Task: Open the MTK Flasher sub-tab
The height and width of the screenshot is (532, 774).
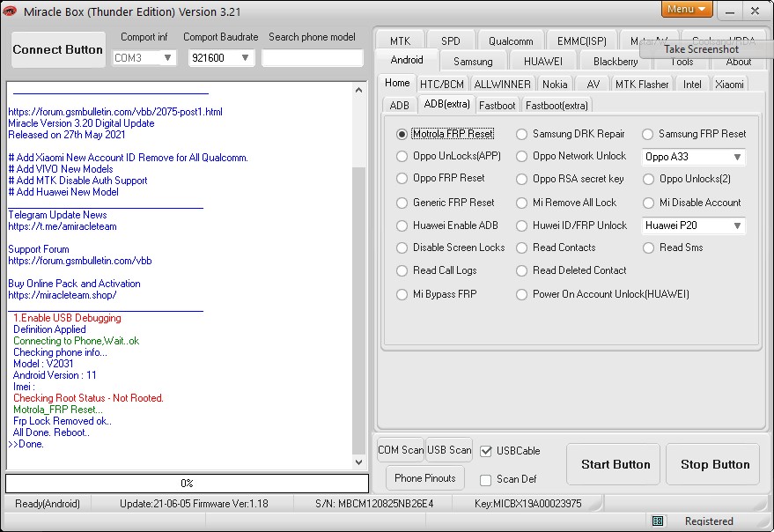Action: 642,85
